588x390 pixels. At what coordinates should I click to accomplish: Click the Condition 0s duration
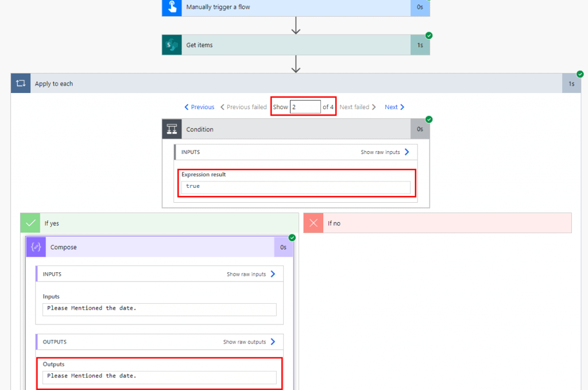tap(420, 129)
